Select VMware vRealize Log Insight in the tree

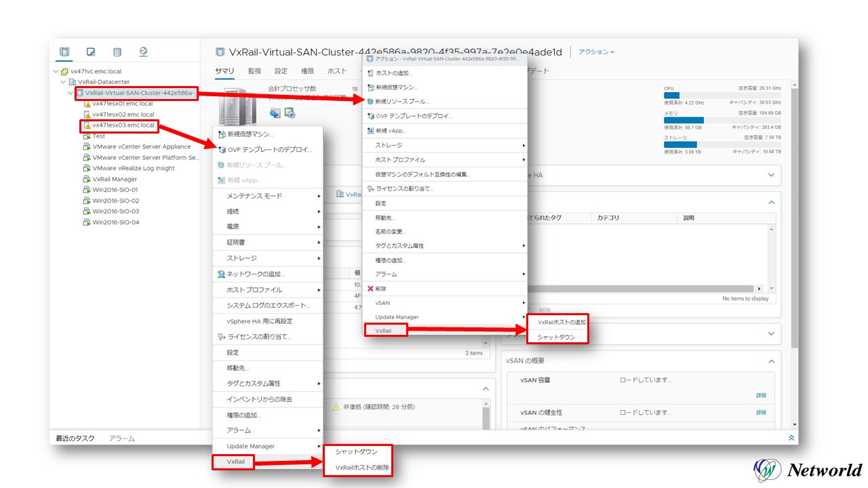tap(134, 168)
